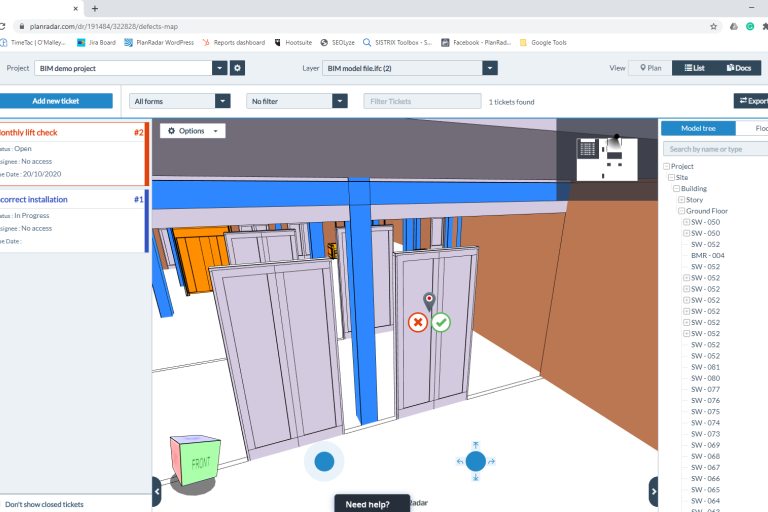Open the Layer dropdown arrow
768x512 pixels.
490,68
